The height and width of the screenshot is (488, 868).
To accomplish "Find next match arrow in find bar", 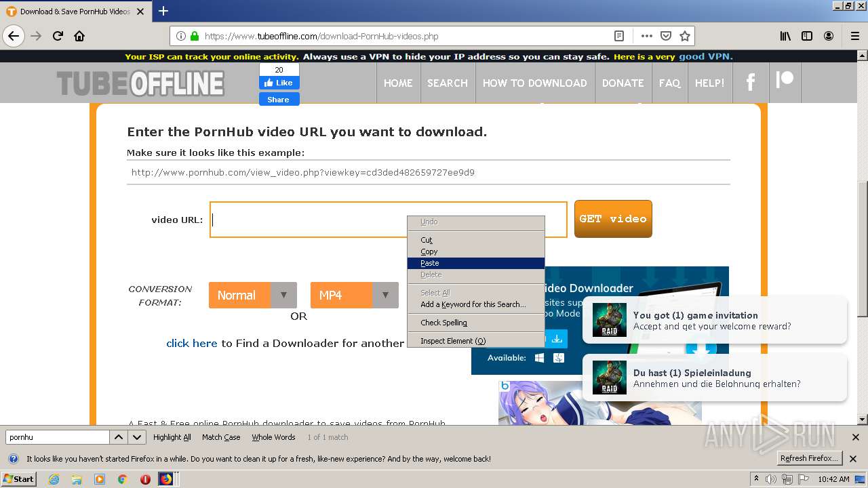I will coord(137,437).
